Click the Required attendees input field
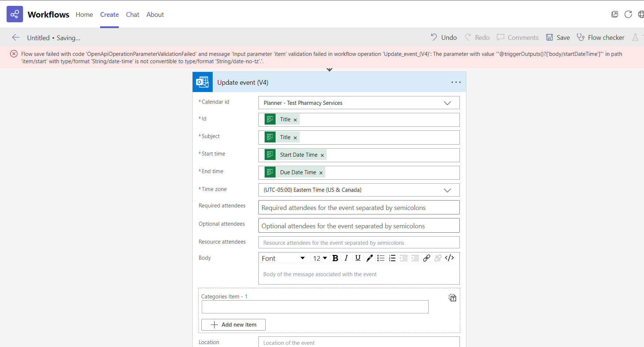 coord(359,207)
